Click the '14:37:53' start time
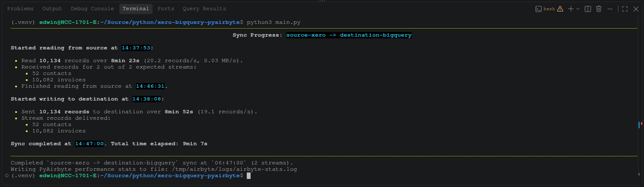The height and width of the screenshot is (187, 644). 136,48
